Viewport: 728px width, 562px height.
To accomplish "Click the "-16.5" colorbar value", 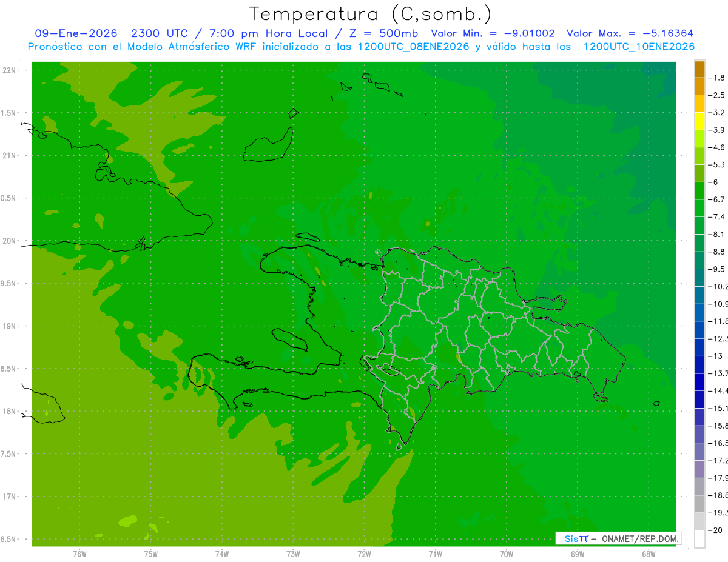I will (718, 443).
